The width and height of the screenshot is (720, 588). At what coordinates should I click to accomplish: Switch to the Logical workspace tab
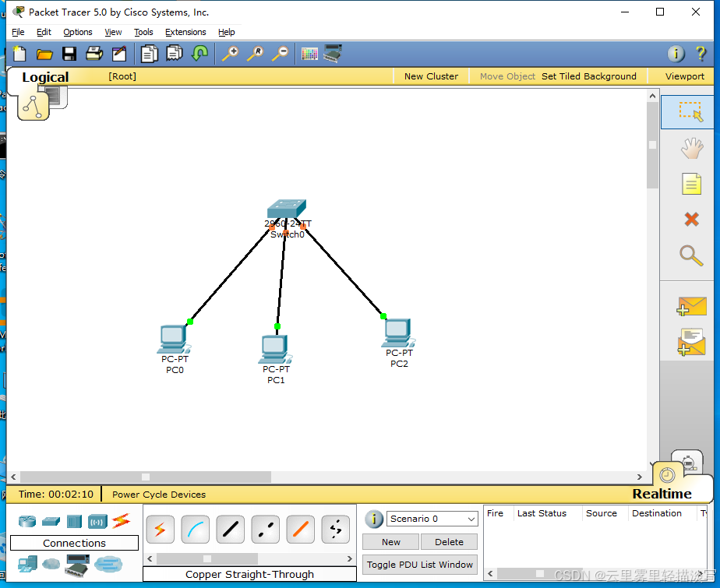[x=45, y=77]
